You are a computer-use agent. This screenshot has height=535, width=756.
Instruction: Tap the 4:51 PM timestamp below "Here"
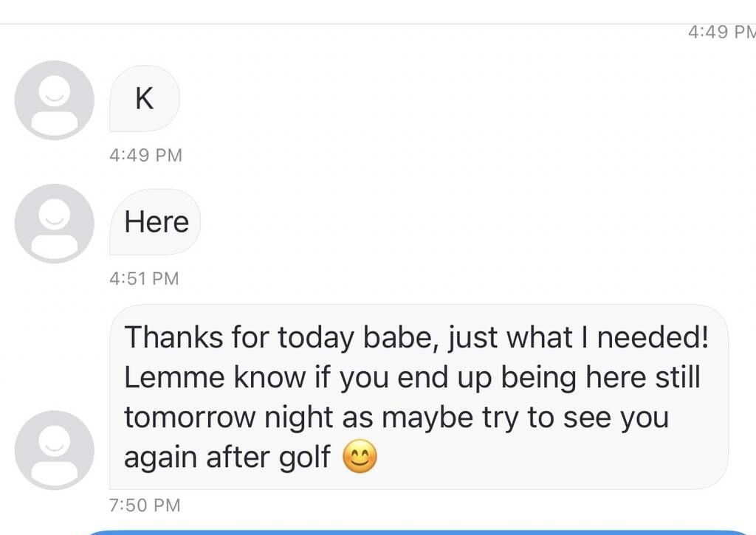[144, 278]
